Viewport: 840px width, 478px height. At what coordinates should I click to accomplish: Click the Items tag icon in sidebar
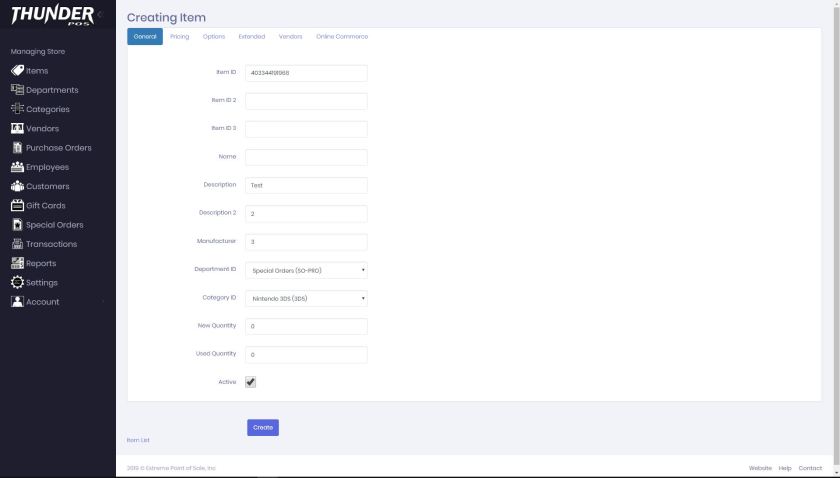click(x=17, y=70)
